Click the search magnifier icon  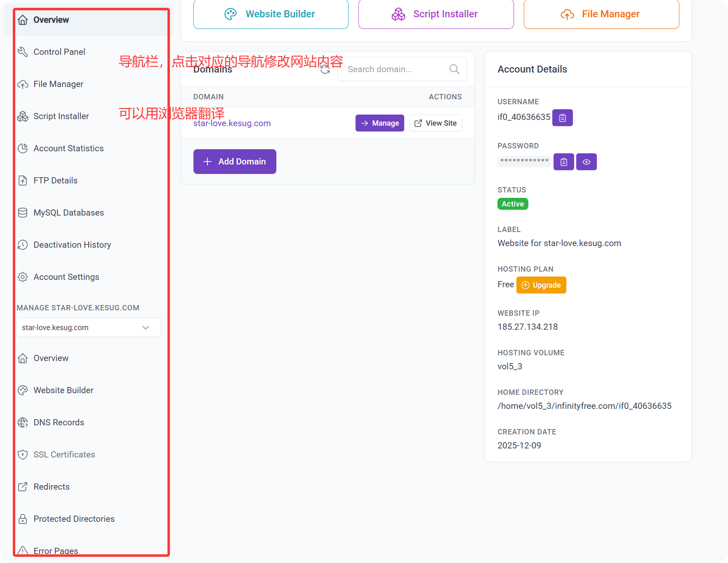pyautogui.click(x=454, y=69)
